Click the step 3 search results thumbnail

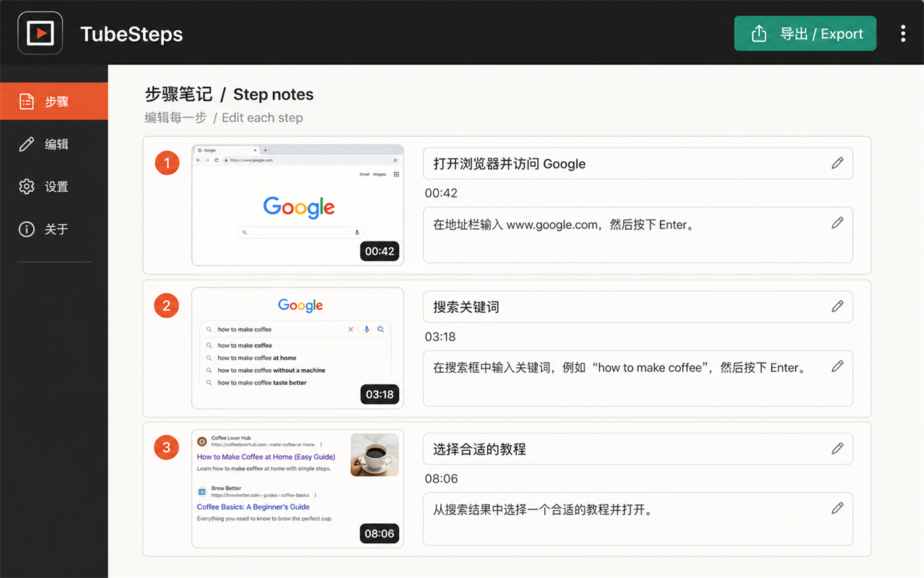pyautogui.click(x=297, y=489)
